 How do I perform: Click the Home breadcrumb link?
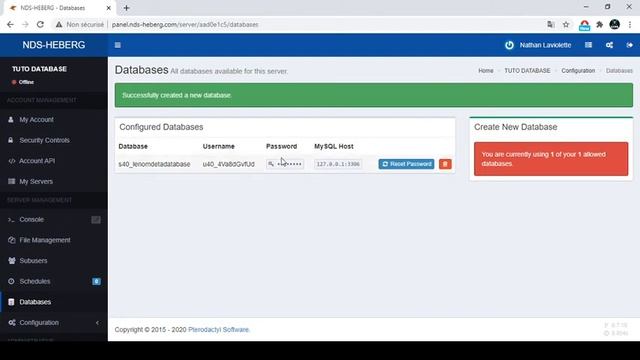[486, 71]
